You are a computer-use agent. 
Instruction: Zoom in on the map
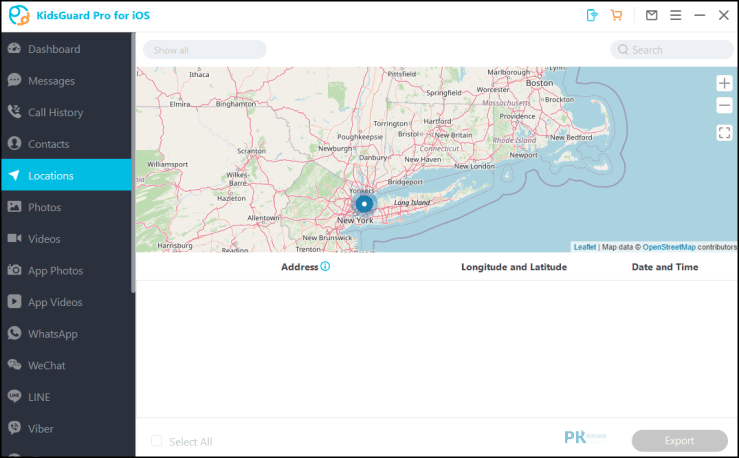click(724, 83)
